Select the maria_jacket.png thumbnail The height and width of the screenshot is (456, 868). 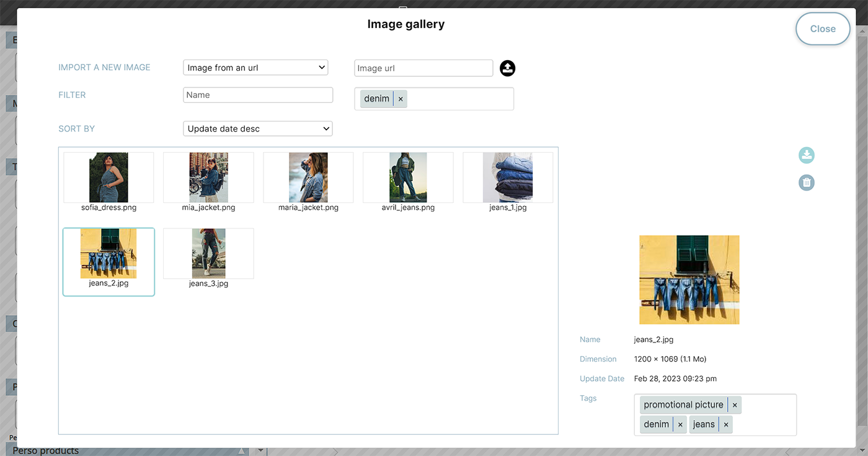click(x=308, y=182)
